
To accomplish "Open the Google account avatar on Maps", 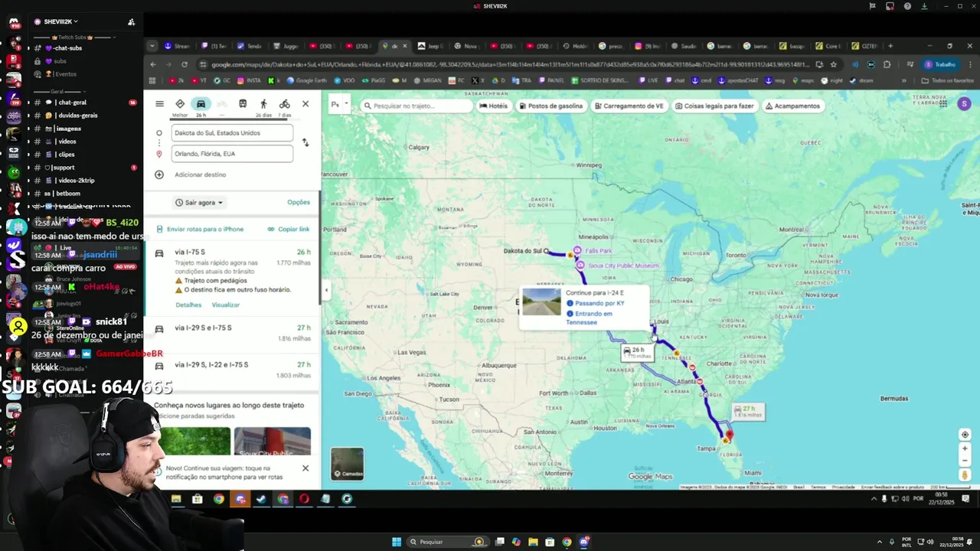I will coord(964,104).
